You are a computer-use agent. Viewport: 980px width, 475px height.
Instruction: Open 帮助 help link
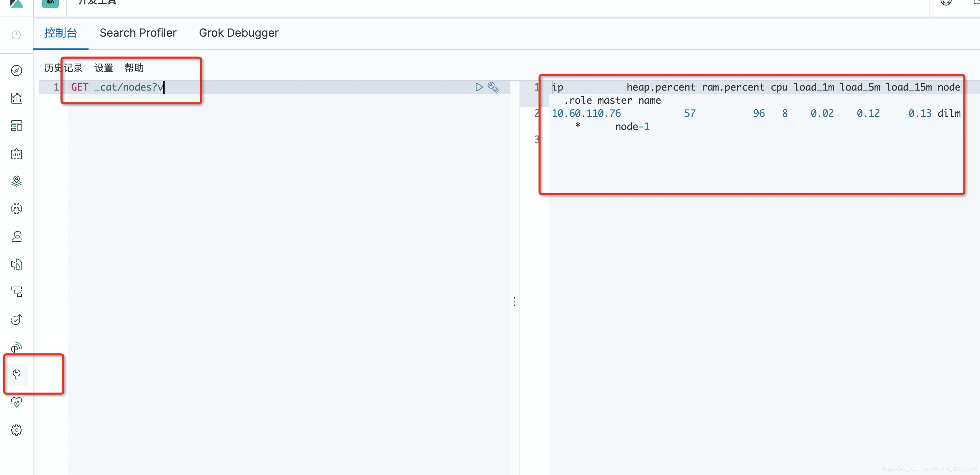134,68
